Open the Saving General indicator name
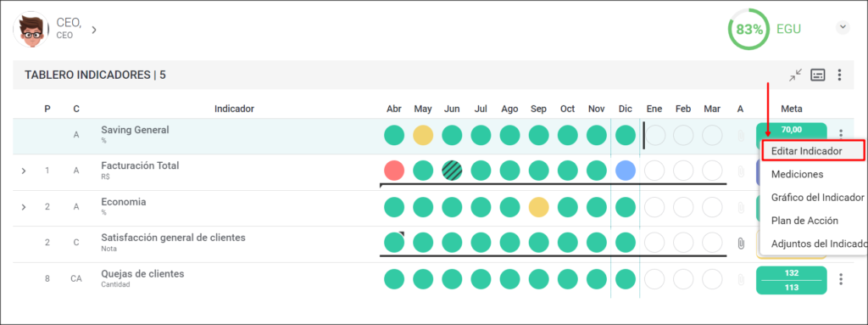 pos(135,130)
